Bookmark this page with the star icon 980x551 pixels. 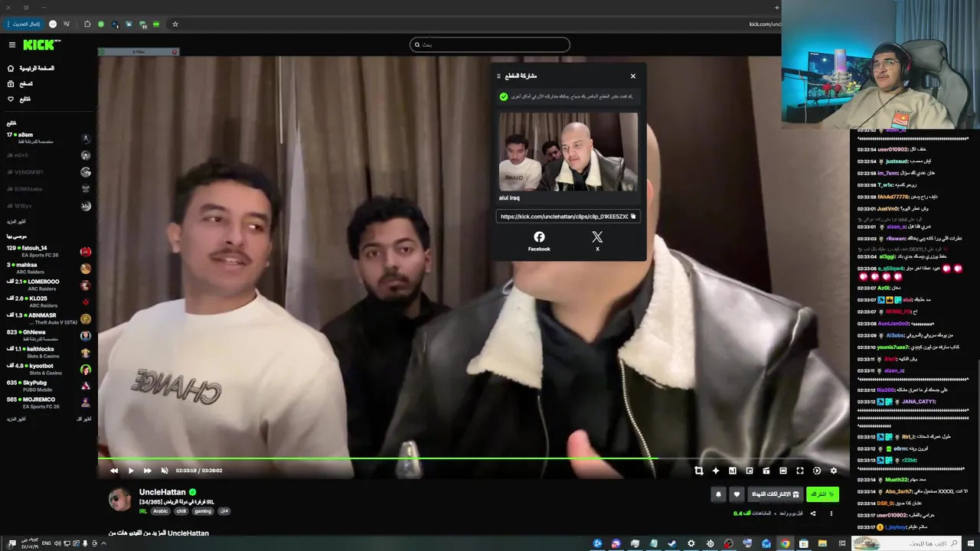tap(175, 24)
